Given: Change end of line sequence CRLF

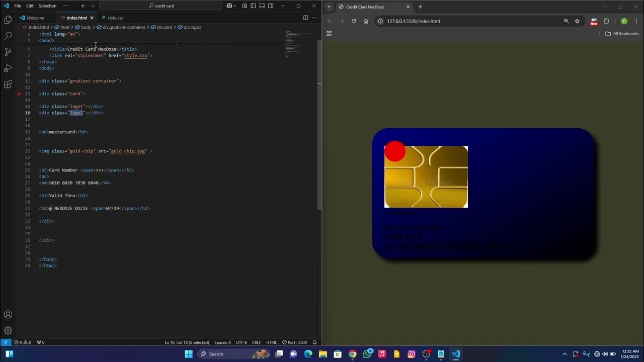Looking at the screenshot, I should coord(257,342).
